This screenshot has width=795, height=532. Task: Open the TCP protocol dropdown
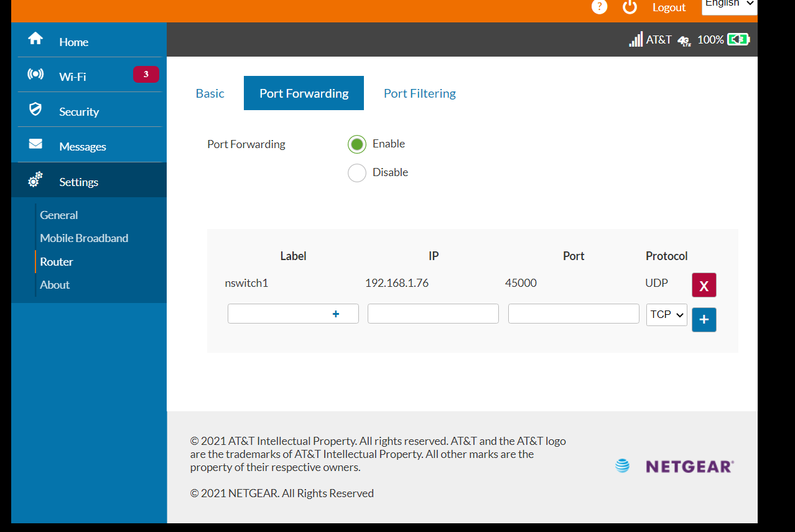pyautogui.click(x=666, y=315)
